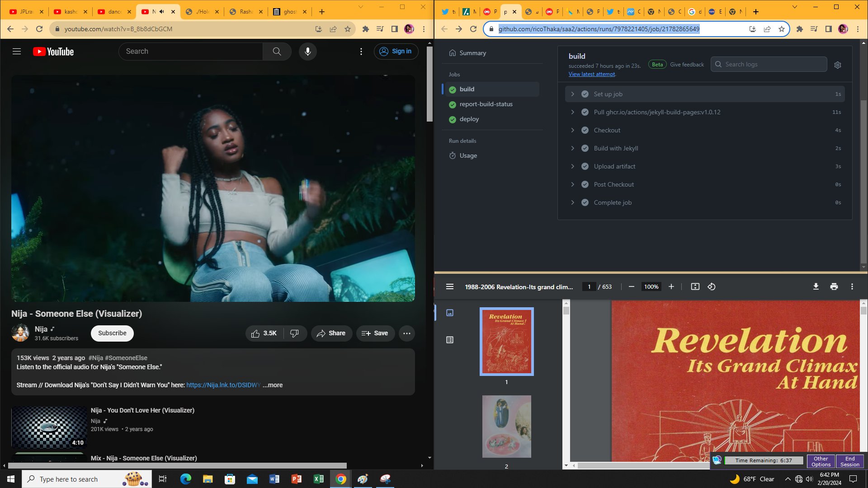Click End Session button
The width and height of the screenshot is (868, 488).
point(850,461)
